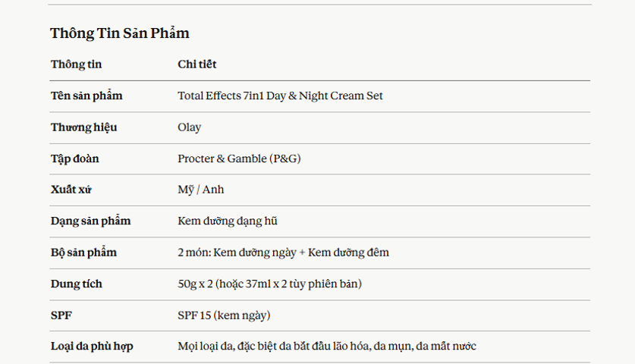Click the 'Tên sản phẩm' row label
Screen dimensions: 635x364
pos(86,96)
